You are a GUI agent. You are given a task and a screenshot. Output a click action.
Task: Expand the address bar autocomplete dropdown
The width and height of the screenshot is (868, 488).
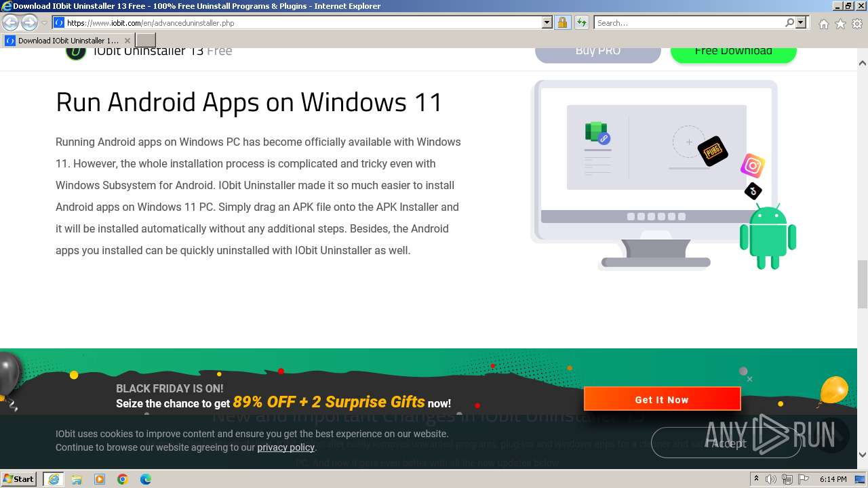click(547, 23)
